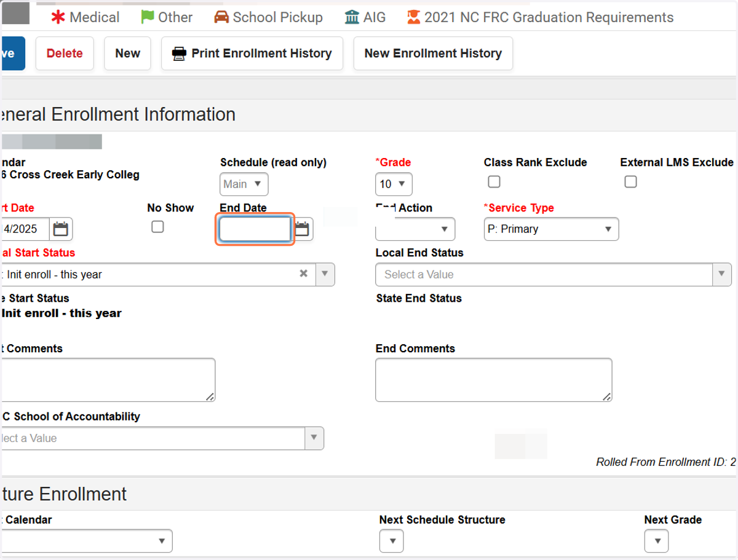Click the School Pickup car icon
Viewport: 738px width, 560px height.
pos(221,17)
